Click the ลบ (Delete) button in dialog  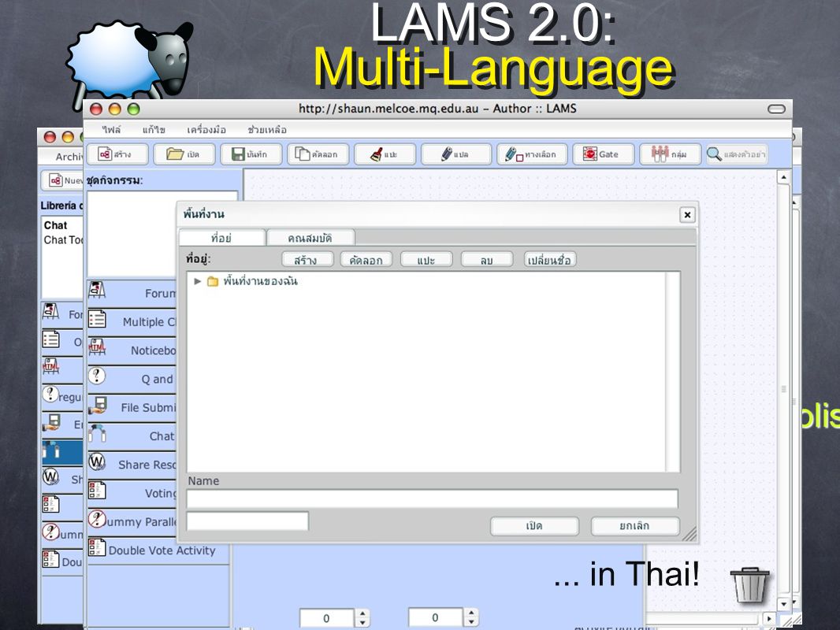click(486, 260)
